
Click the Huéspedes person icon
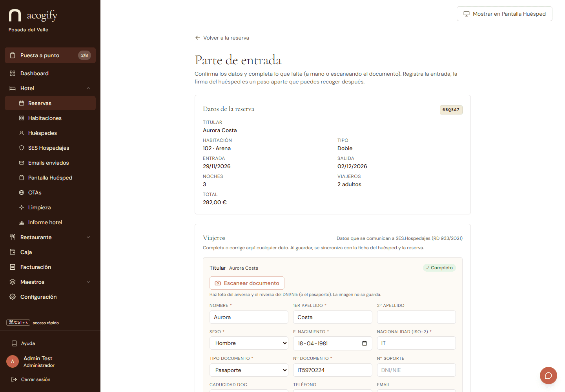[x=22, y=133]
